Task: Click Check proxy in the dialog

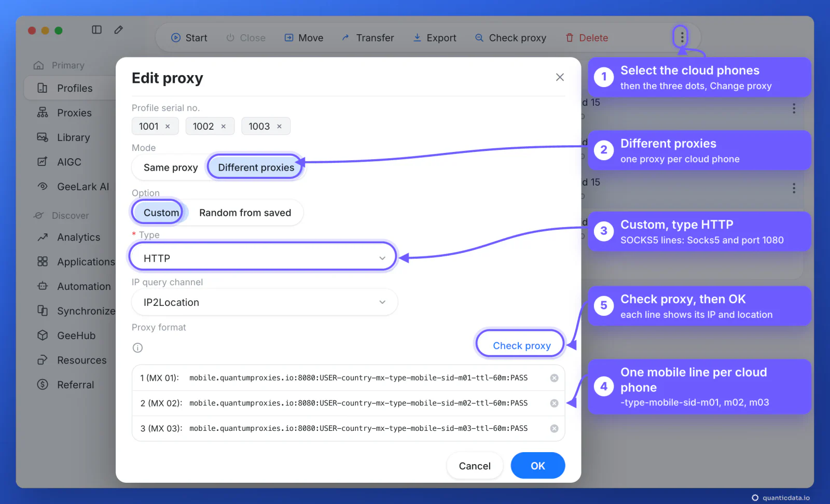Action: pyautogui.click(x=521, y=345)
